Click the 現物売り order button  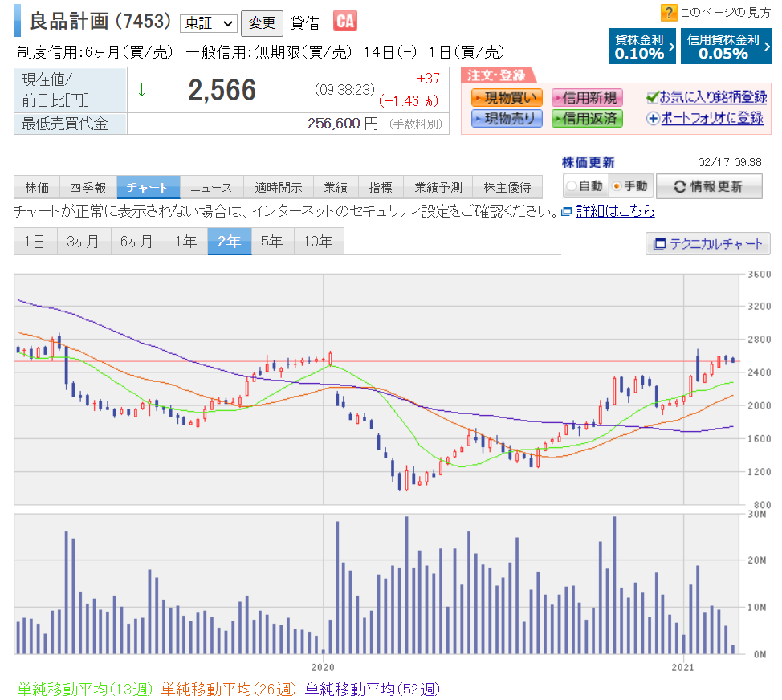[x=507, y=119]
